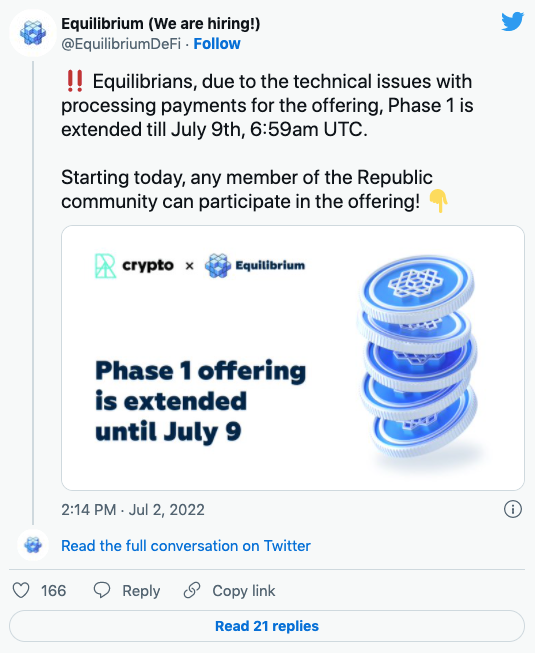Screen dimensions: 535x653
Task: Click the Copy link text
Action: pos(244,591)
